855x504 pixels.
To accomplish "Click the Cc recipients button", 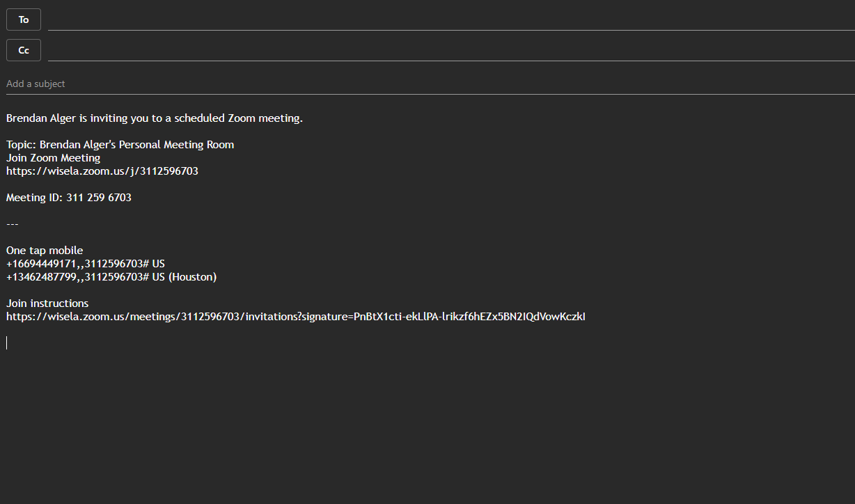I will click(x=23, y=49).
